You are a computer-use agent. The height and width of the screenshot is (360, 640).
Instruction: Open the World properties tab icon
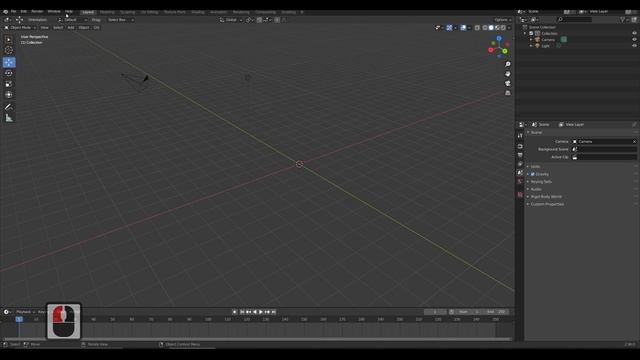tap(520, 182)
